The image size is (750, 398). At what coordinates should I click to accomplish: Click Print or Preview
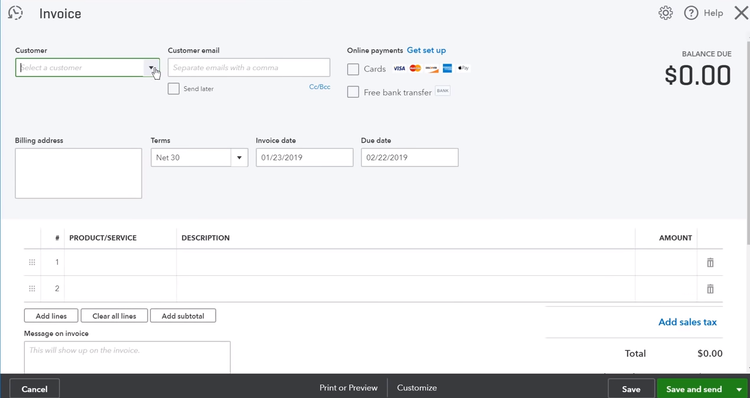[348, 388]
